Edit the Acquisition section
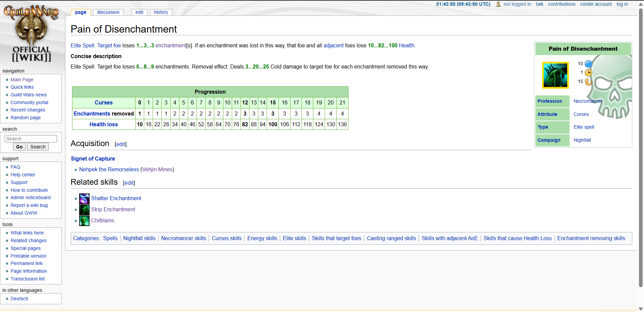The image size is (644, 312). click(x=121, y=144)
